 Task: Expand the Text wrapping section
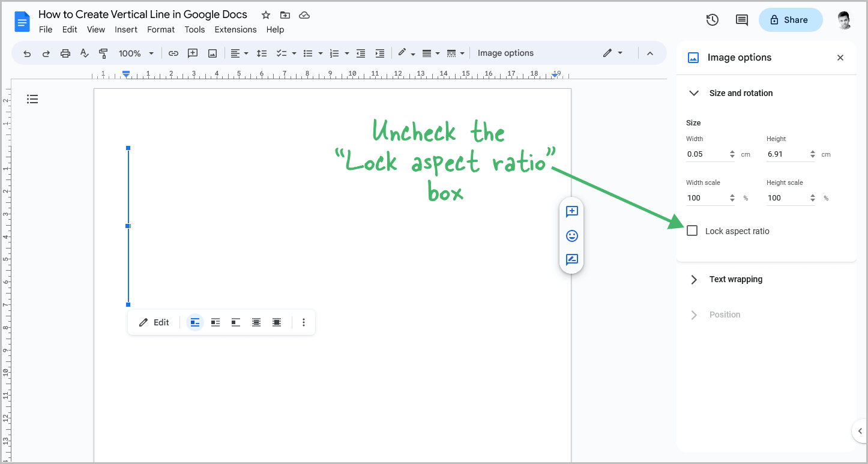[x=694, y=279]
